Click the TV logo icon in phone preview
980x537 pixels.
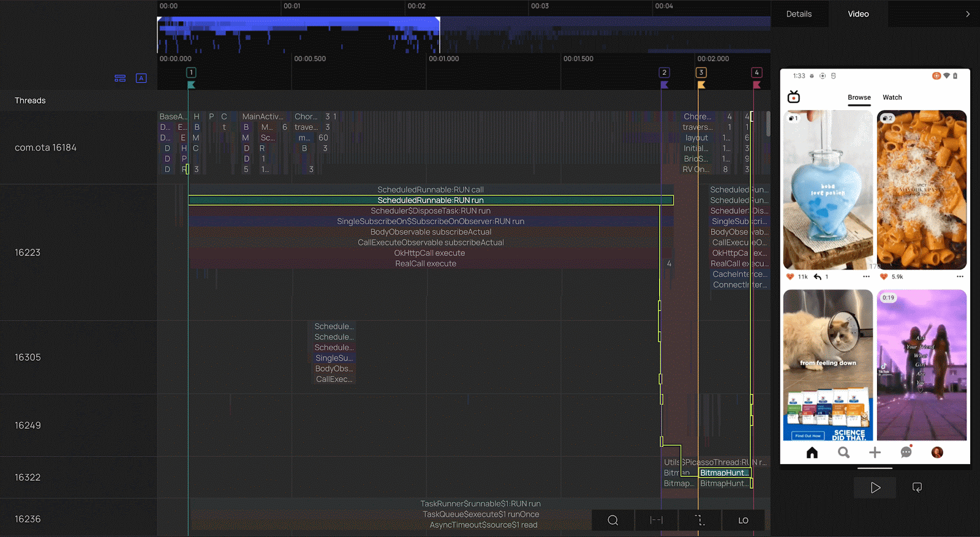(x=794, y=97)
